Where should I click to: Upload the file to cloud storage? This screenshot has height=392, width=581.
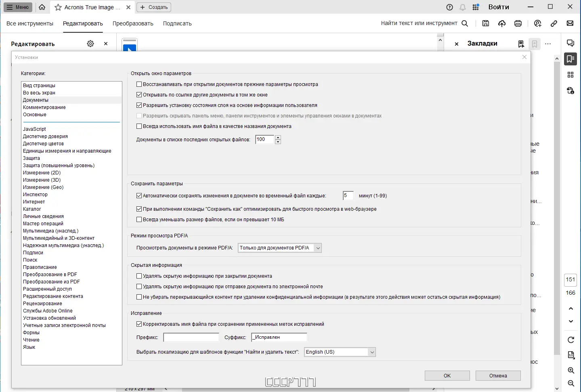502,23
